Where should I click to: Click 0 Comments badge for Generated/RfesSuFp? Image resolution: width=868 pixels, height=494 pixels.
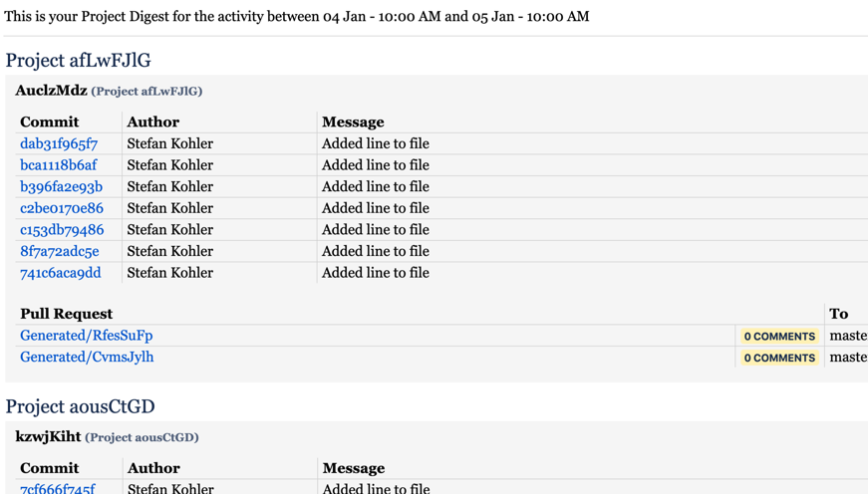tap(779, 337)
